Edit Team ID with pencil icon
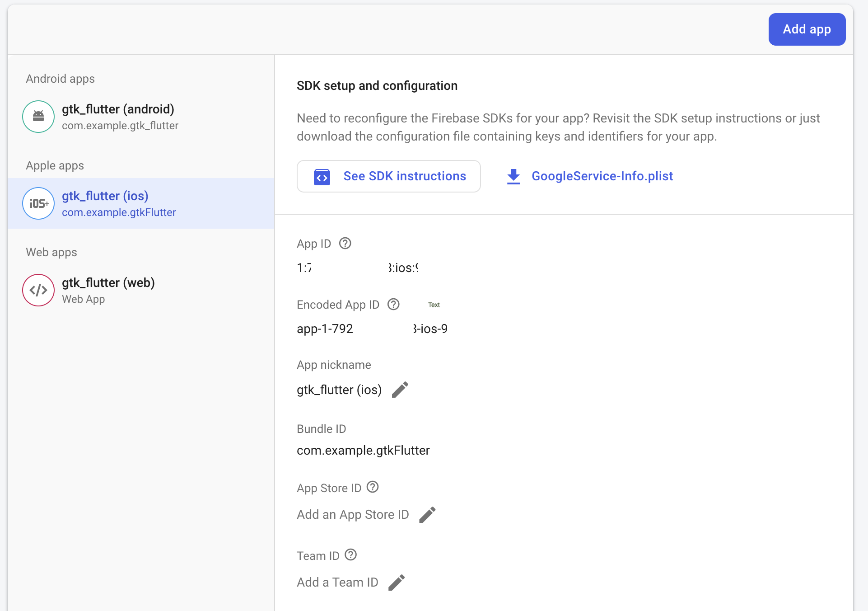This screenshot has width=868, height=611. (397, 583)
